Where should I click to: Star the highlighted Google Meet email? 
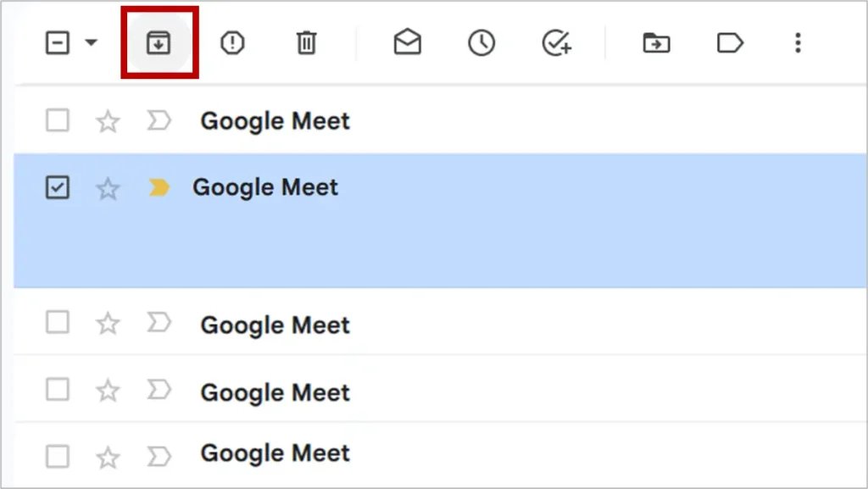coord(108,188)
